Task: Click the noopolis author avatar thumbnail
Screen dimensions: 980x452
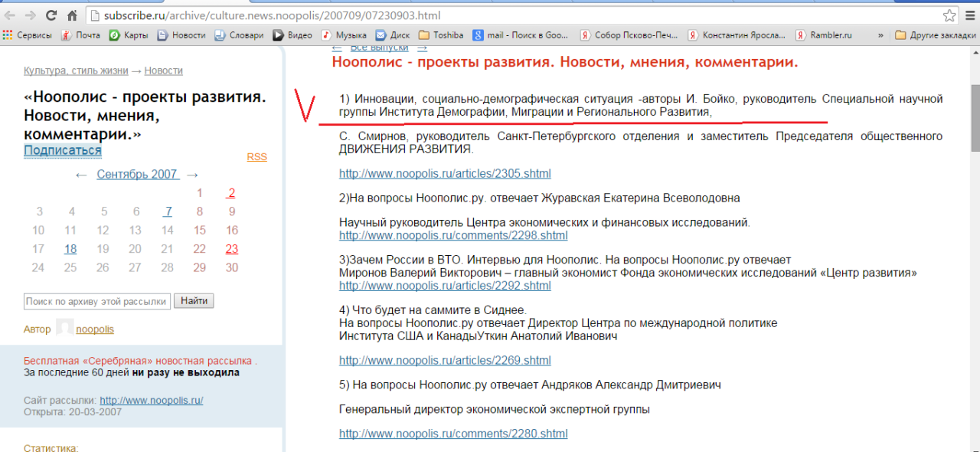Action: click(64, 327)
